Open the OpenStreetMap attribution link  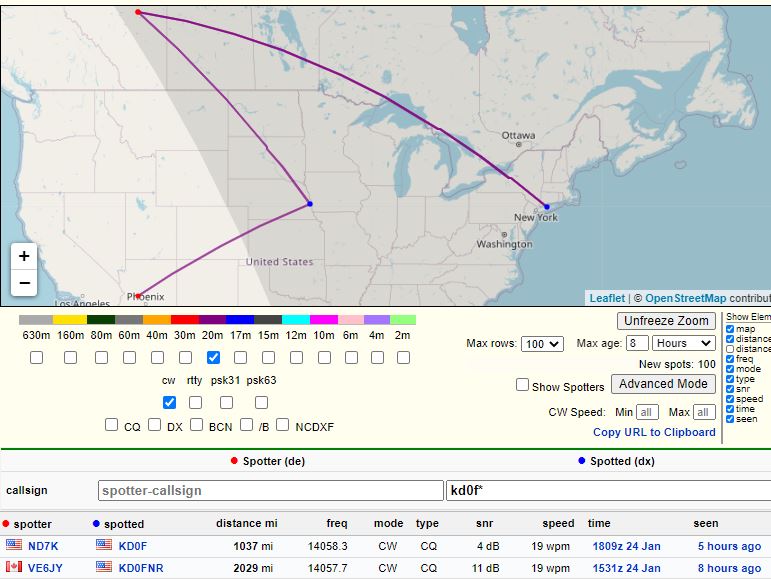685,298
